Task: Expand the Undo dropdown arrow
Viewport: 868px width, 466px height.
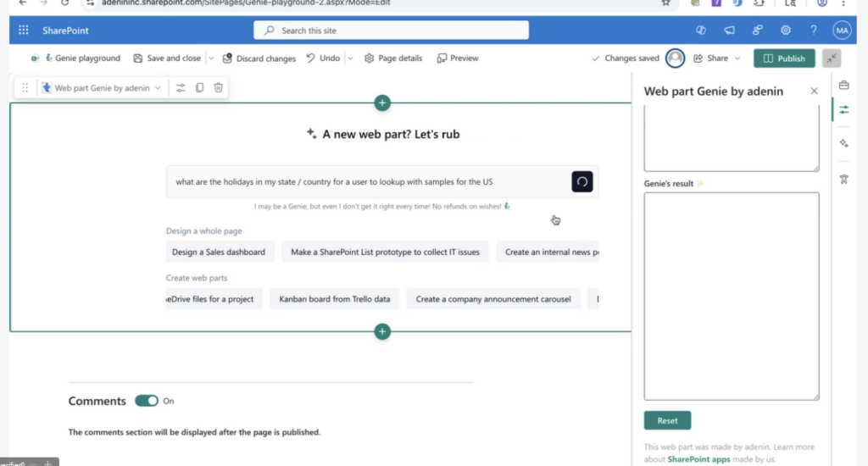Action: [350, 58]
